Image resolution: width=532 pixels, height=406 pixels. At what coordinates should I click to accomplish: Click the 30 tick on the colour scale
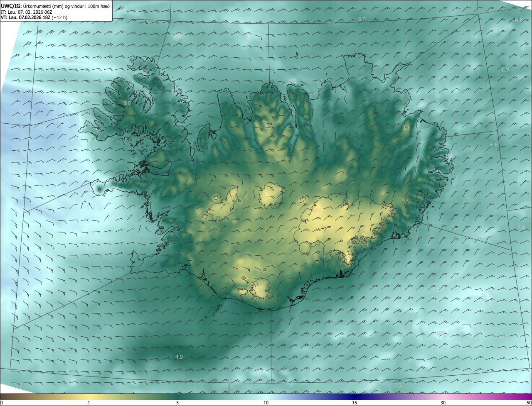click(x=443, y=403)
